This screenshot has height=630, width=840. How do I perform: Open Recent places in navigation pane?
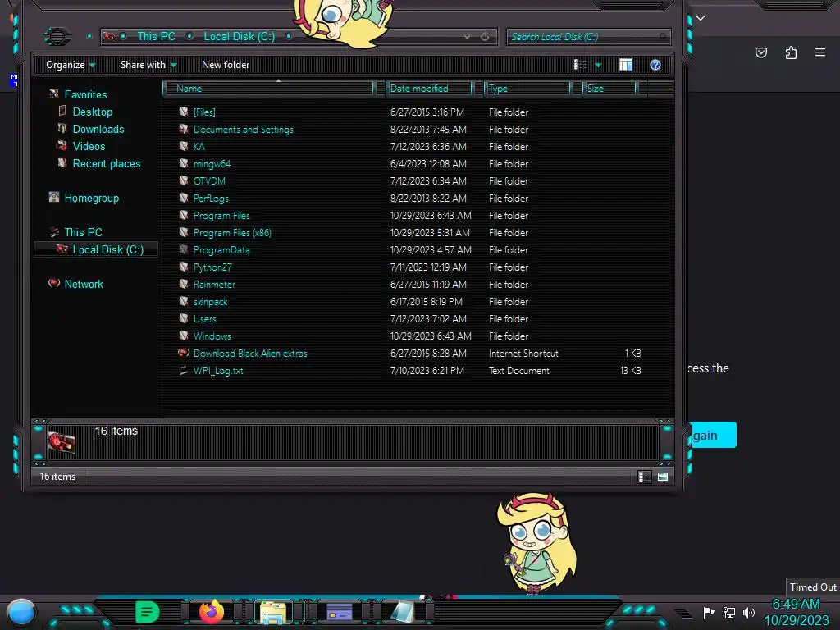107,163
